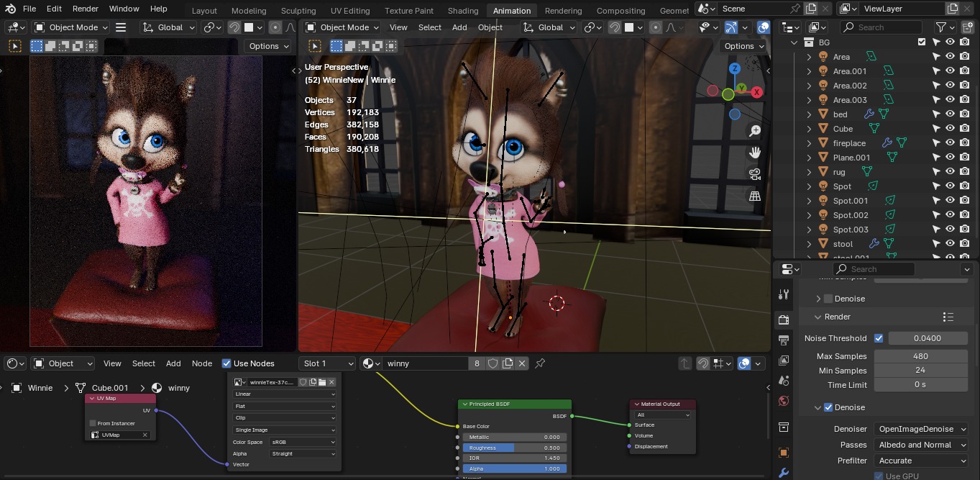The height and width of the screenshot is (480, 980).
Task: Click the viewport Options button
Action: click(x=744, y=46)
